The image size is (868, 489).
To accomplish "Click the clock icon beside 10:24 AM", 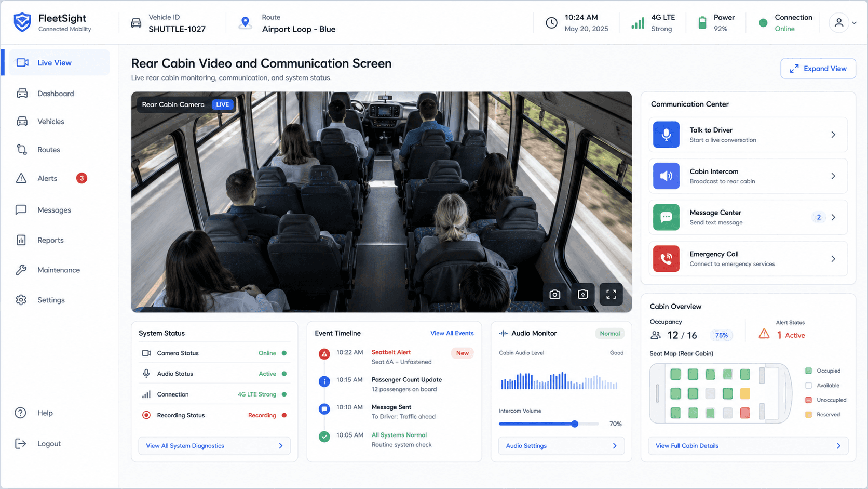I will 551,23.
